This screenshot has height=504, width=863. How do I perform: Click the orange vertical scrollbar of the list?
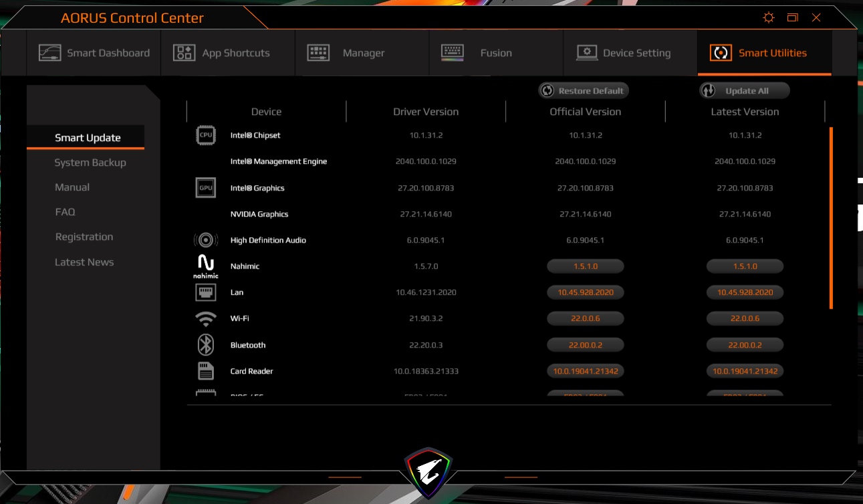831,218
